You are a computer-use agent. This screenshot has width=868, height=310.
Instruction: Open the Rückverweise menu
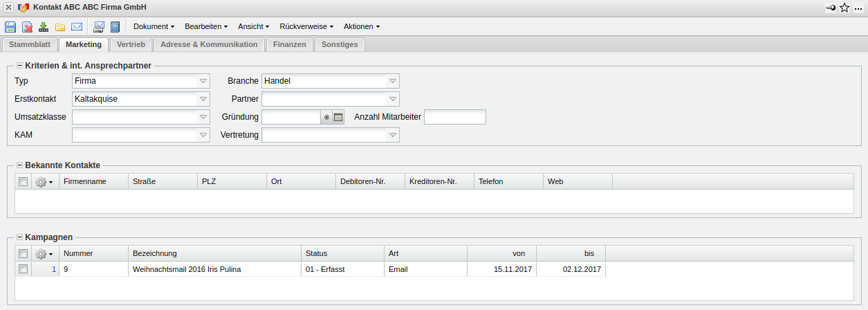pos(306,27)
